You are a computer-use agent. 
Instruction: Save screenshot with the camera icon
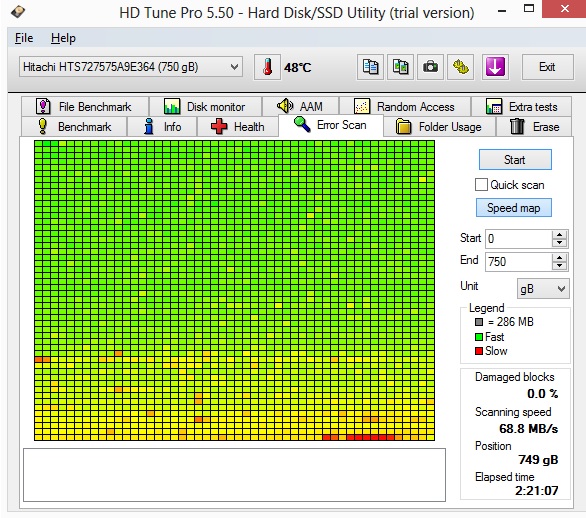click(x=430, y=67)
